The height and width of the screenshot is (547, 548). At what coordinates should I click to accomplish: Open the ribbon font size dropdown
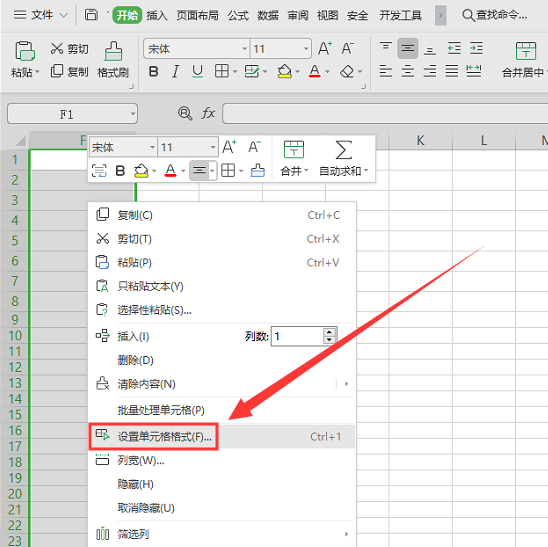(x=306, y=49)
